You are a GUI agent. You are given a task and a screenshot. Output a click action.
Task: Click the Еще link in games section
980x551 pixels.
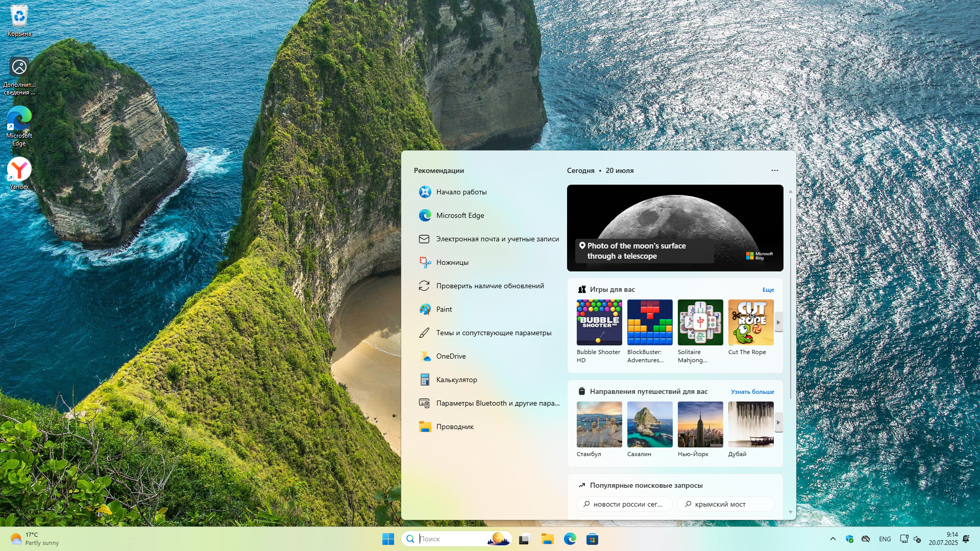[x=768, y=290]
